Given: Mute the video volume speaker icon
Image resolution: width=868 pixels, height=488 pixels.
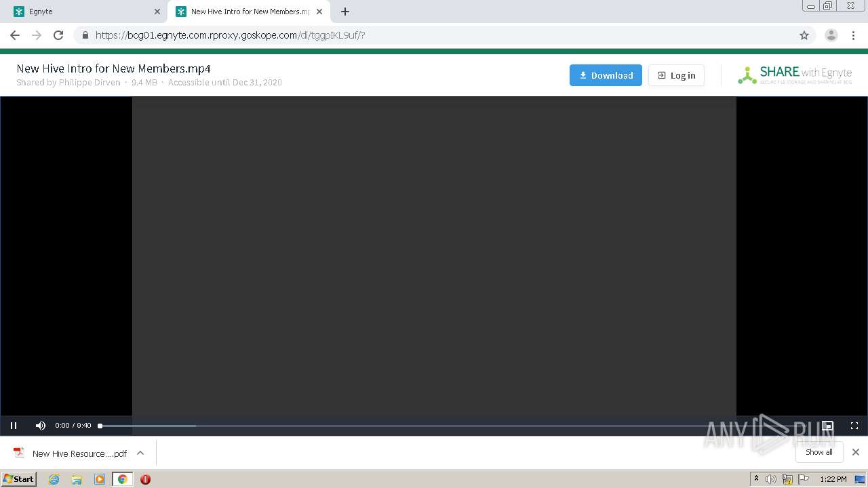Looking at the screenshot, I should point(41,426).
